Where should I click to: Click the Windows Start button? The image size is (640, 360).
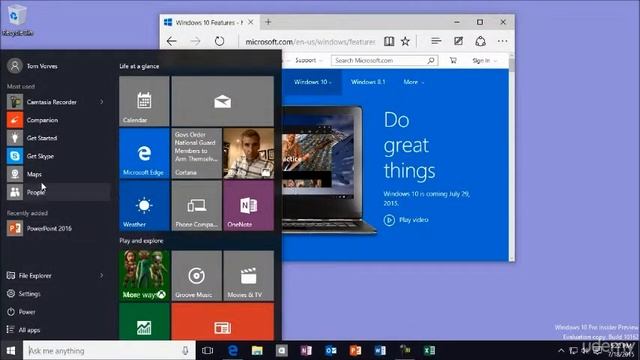(11, 350)
